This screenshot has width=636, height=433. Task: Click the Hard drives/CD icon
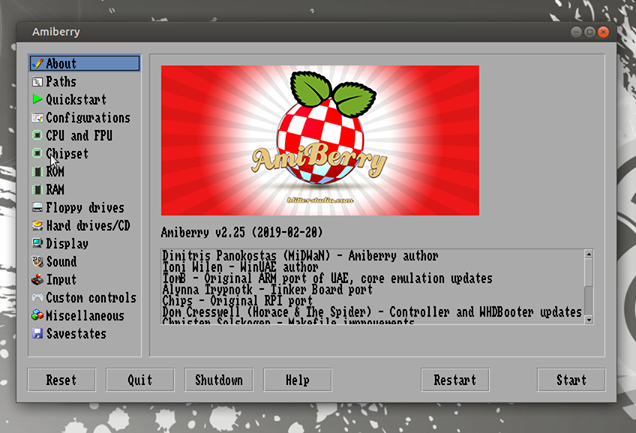tap(37, 225)
